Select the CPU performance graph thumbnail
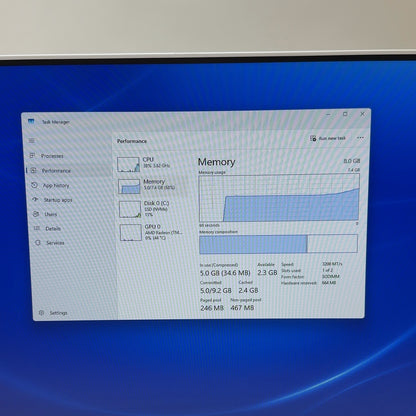Image resolution: width=416 pixels, height=416 pixels. (x=128, y=164)
